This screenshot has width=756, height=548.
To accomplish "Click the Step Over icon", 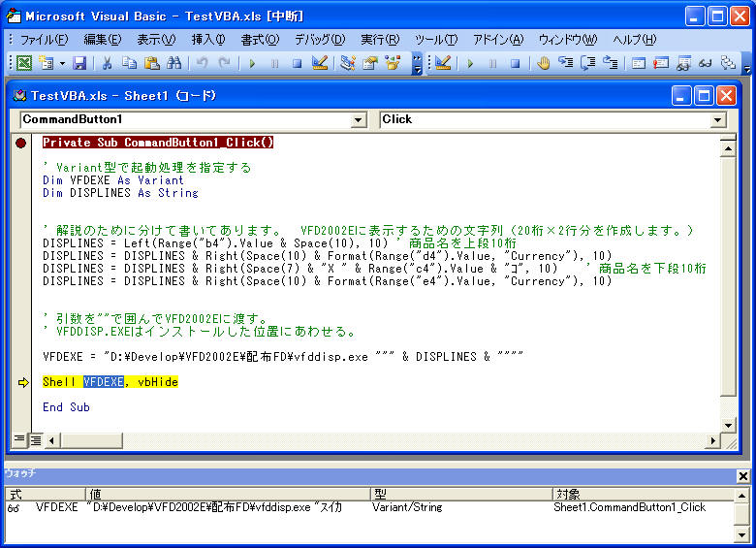I will click(588, 63).
